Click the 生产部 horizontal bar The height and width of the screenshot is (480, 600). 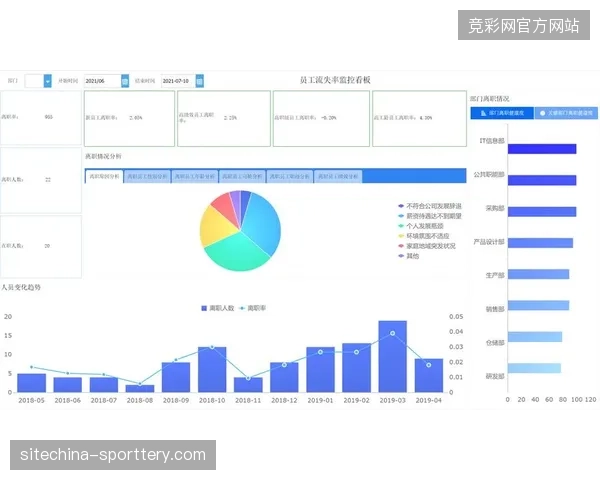[538, 274]
